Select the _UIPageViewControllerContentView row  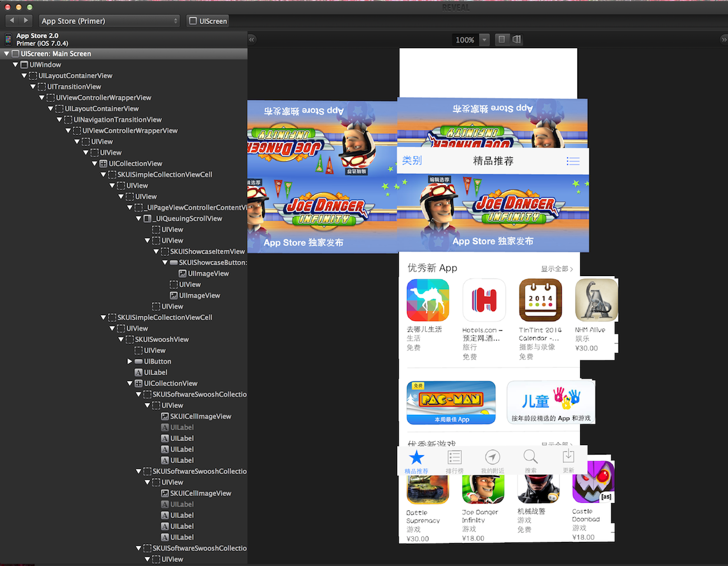[123, 208]
